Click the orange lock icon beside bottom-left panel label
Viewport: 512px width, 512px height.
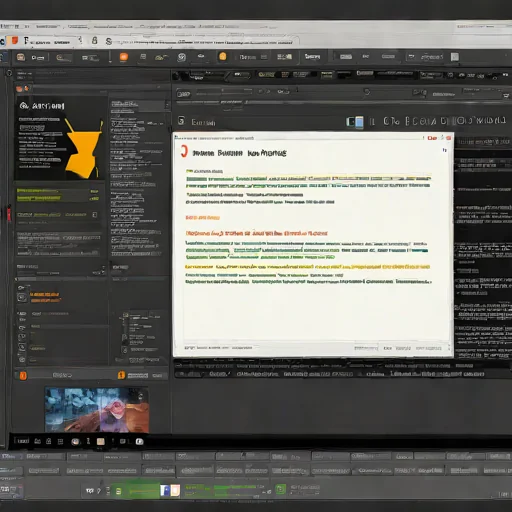click(121, 375)
